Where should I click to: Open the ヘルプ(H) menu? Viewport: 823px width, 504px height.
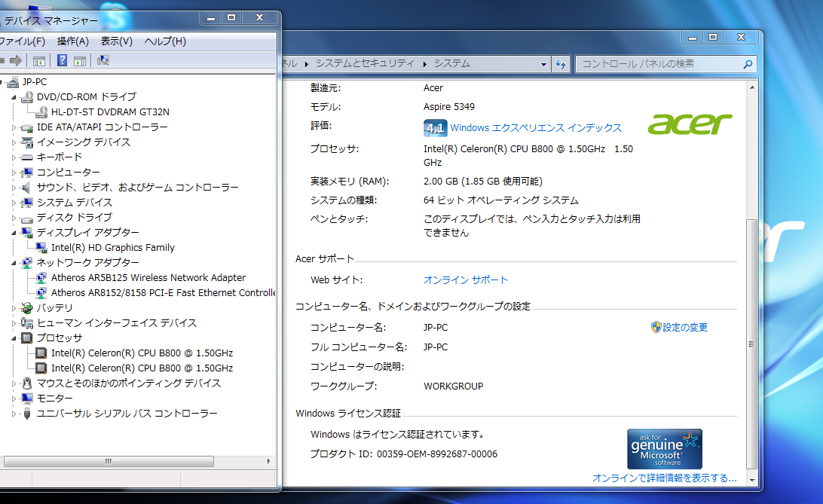(x=165, y=41)
